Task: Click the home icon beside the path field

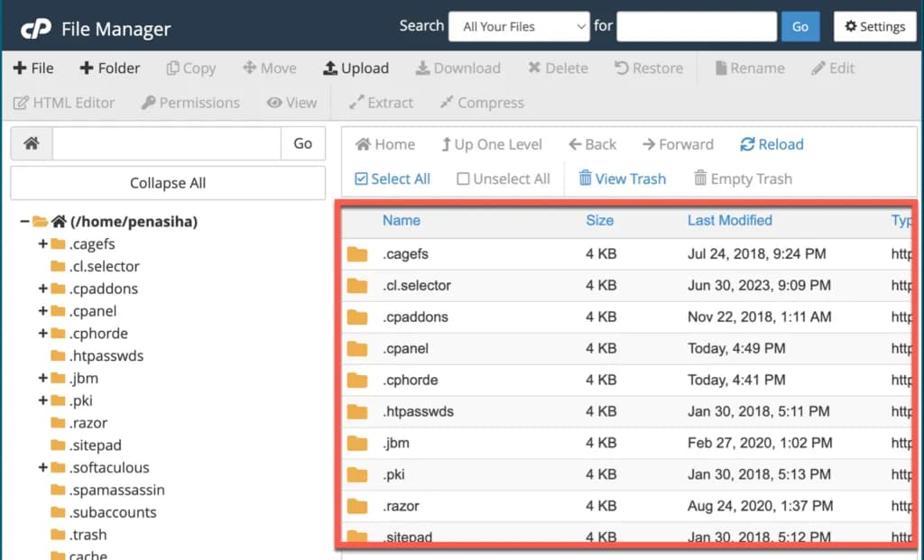Action: point(32,143)
